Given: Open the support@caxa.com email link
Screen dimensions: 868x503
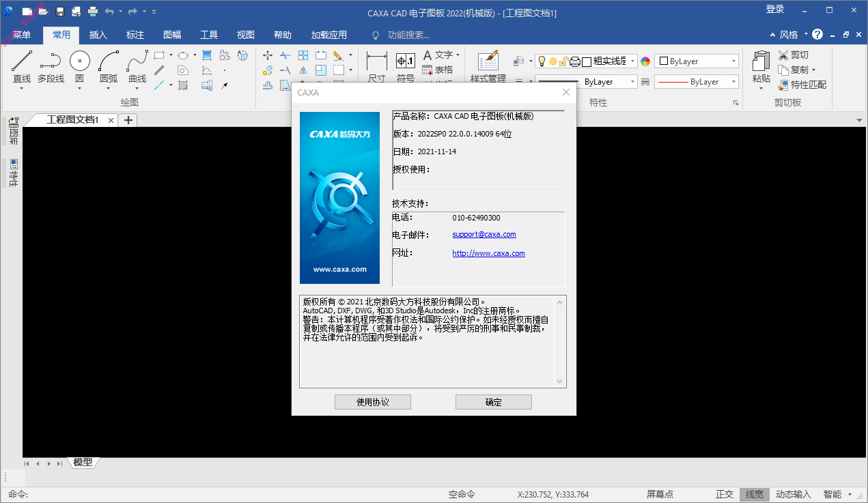Looking at the screenshot, I should point(484,234).
